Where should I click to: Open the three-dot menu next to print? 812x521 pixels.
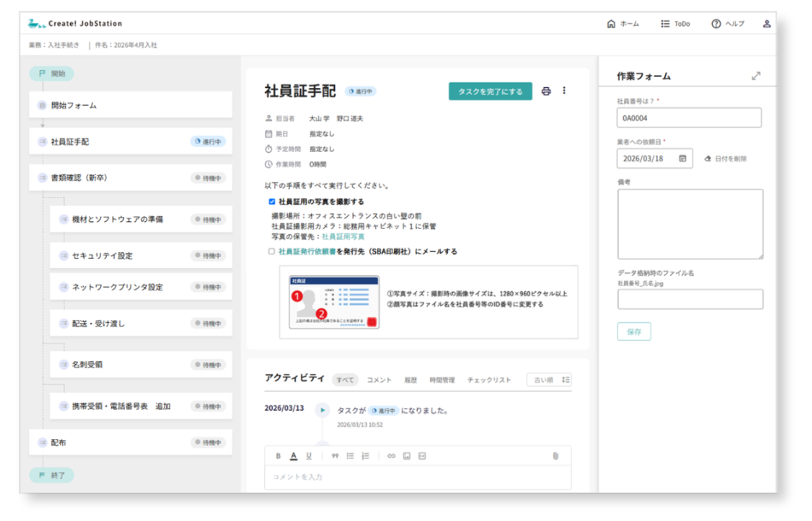click(564, 90)
